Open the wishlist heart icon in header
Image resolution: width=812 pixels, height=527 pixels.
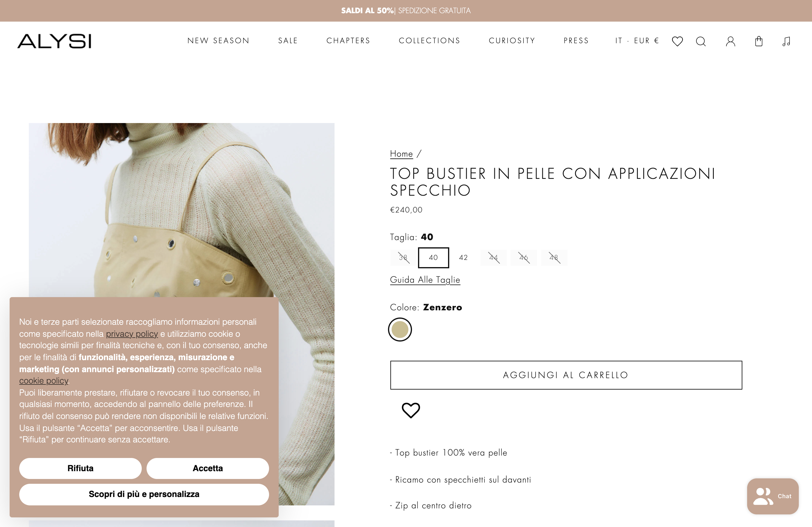677,41
